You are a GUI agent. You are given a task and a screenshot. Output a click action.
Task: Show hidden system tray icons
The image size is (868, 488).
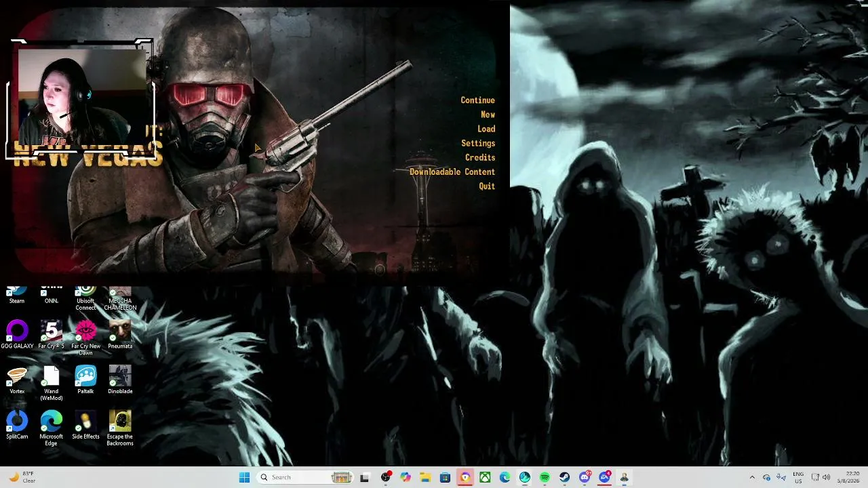751,477
